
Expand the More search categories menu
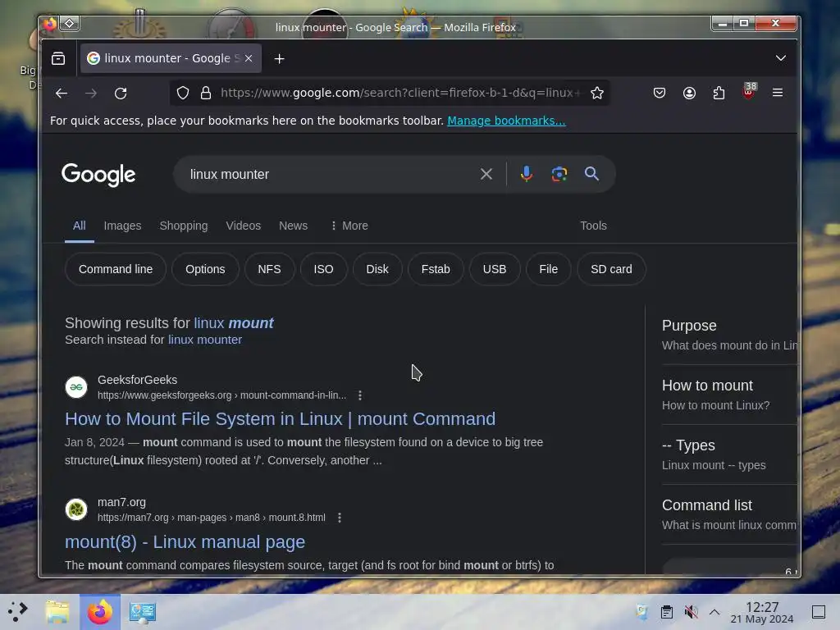pos(349,226)
